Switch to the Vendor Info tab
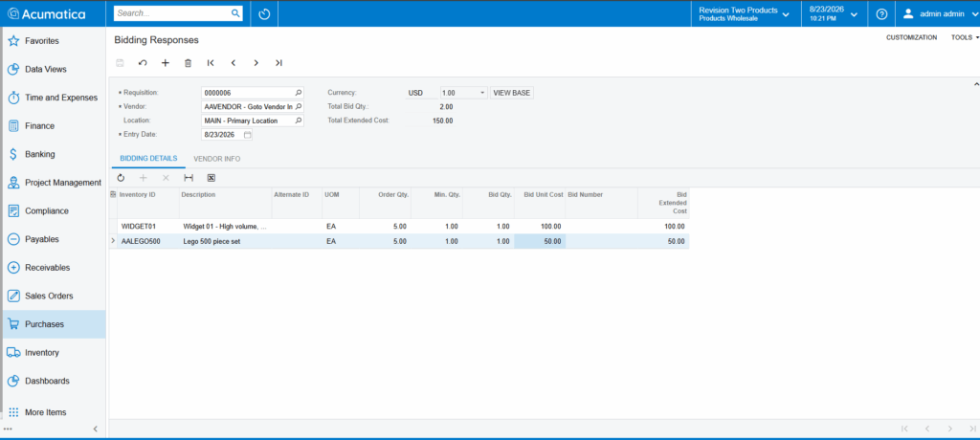 [x=217, y=159]
